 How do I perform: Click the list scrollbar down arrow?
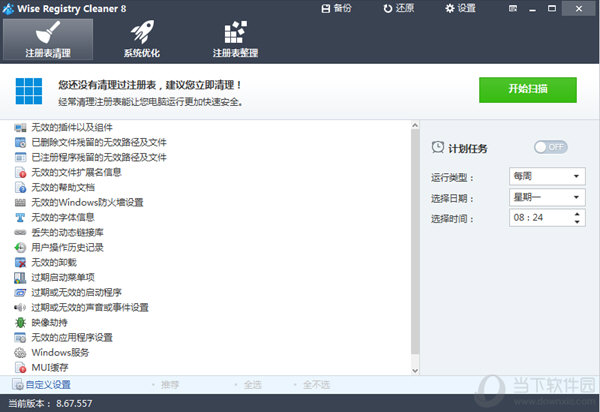pos(415,371)
